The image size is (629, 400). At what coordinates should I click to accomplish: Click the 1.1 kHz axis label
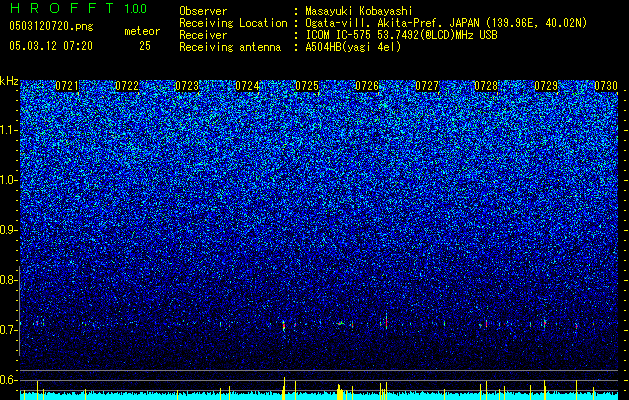[9, 130]
